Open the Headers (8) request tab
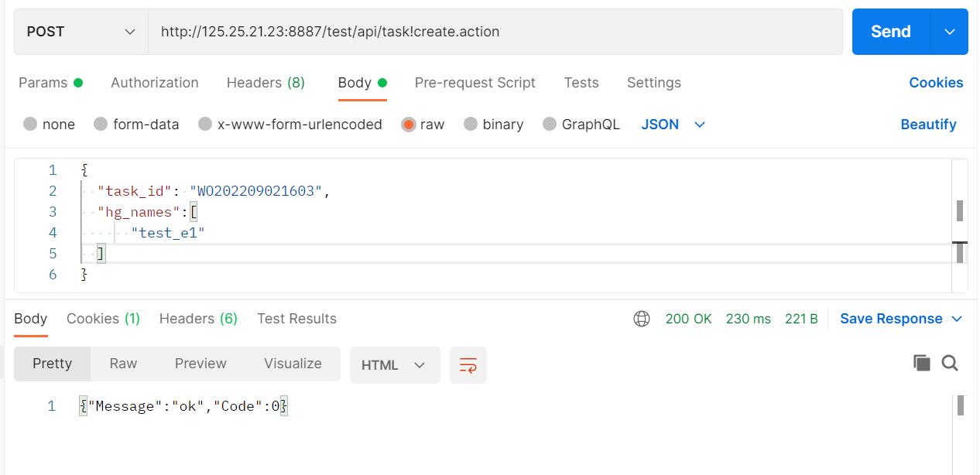Viewport: 980px width, 475px height. point(266,82)
